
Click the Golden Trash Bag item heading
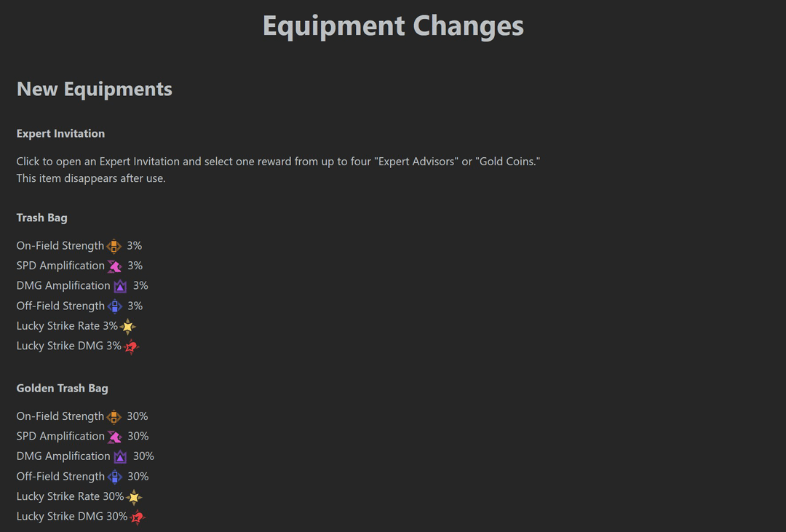(x=63, y=389)
